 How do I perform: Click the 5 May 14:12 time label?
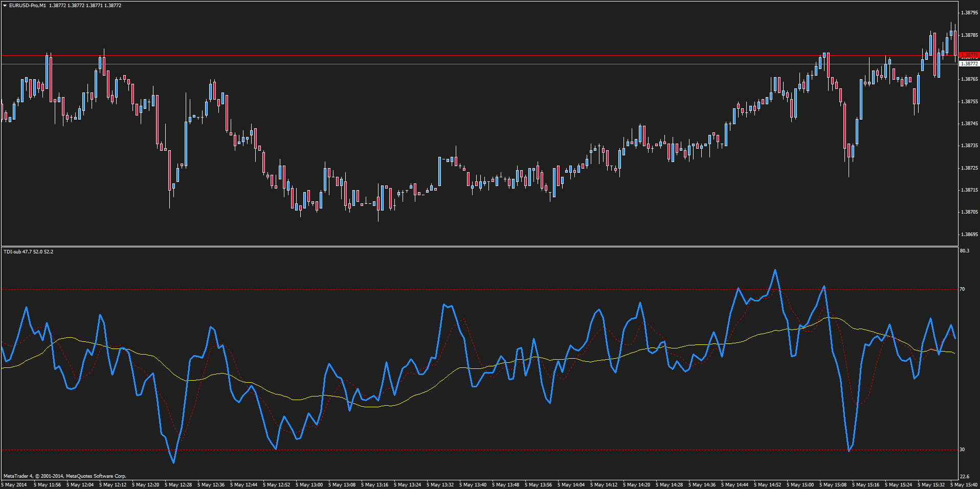click(x=604, y=485)
